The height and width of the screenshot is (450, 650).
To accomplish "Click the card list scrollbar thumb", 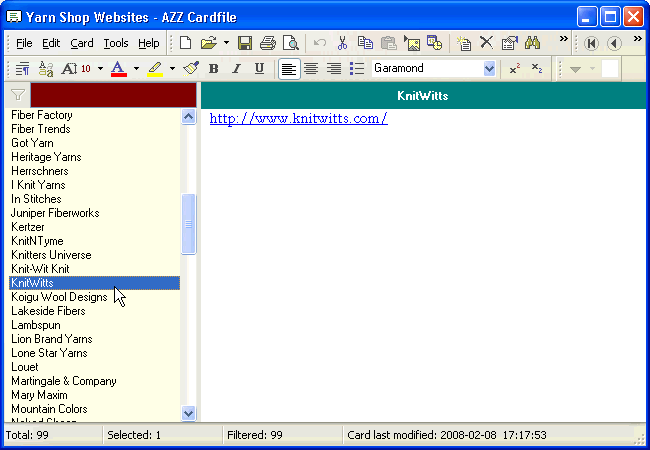I will point(189,224).
